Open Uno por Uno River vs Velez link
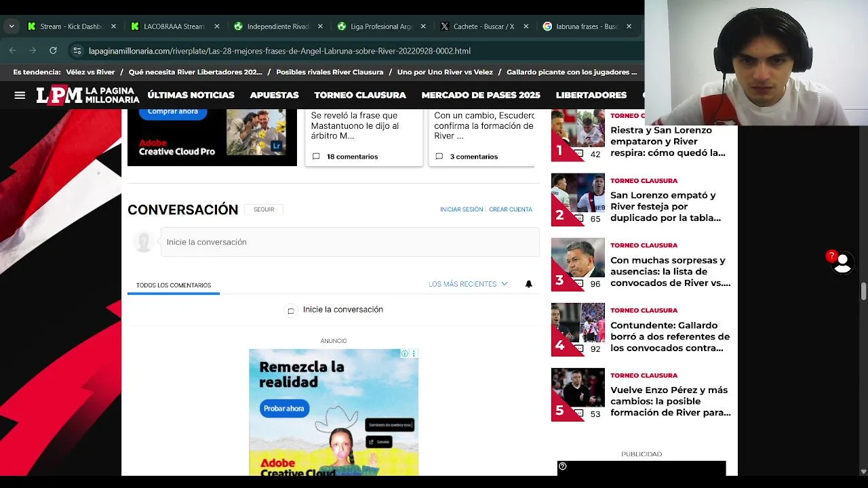The width and height of the screenshot is (868, 488). (445, 72)
